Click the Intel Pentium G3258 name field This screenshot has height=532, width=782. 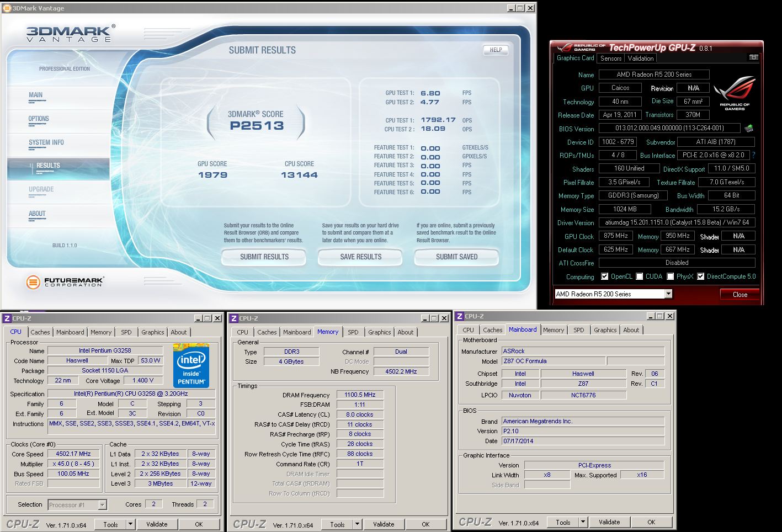(105, 350)
